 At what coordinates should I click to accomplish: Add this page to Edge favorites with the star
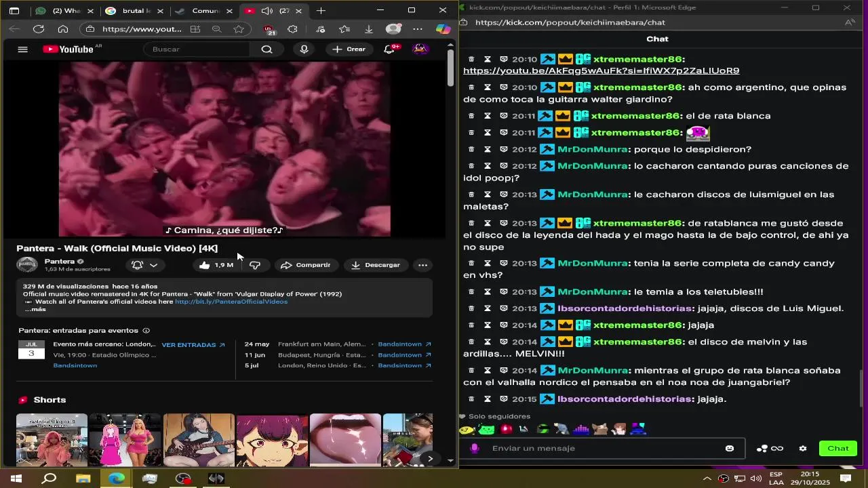click(239, 29)
